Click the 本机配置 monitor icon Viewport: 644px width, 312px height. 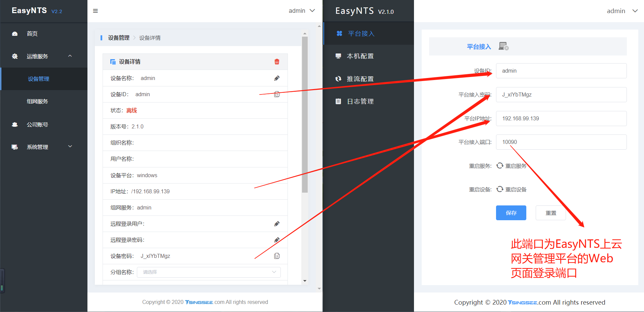coord(338,56)
